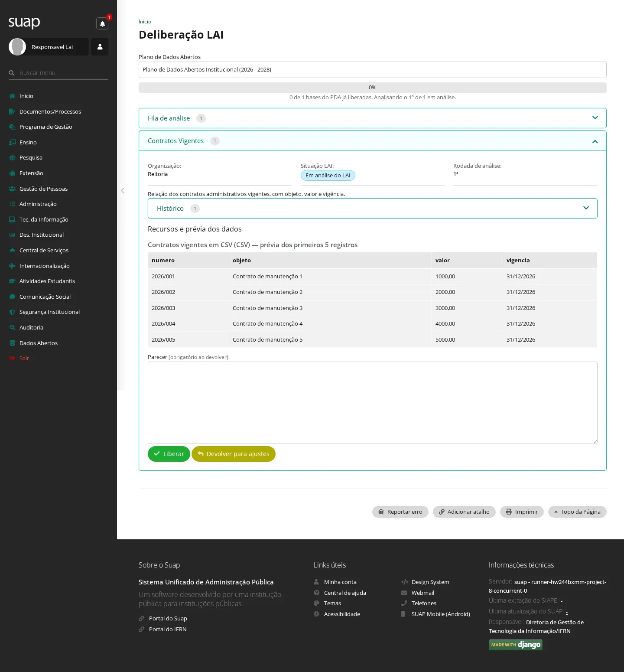Click the Auditoria sidebar icon

tap(12, 327)
